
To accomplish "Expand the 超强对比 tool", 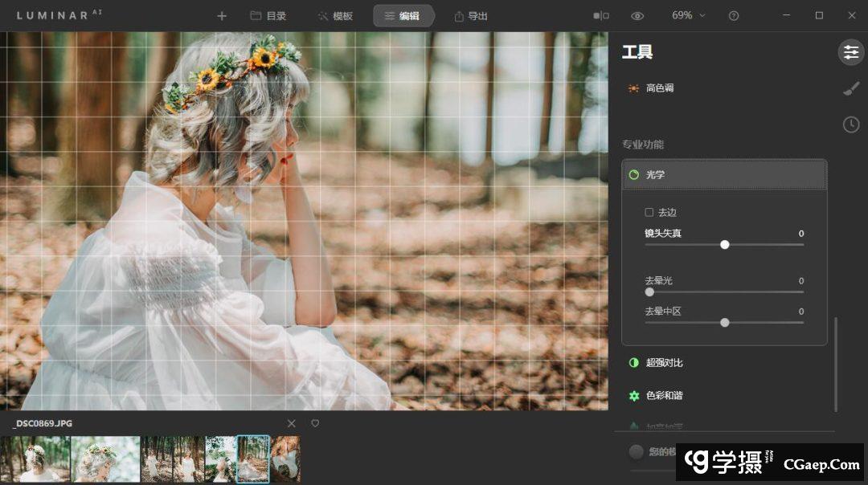I will pyautogui.click(x=664, y=363).
